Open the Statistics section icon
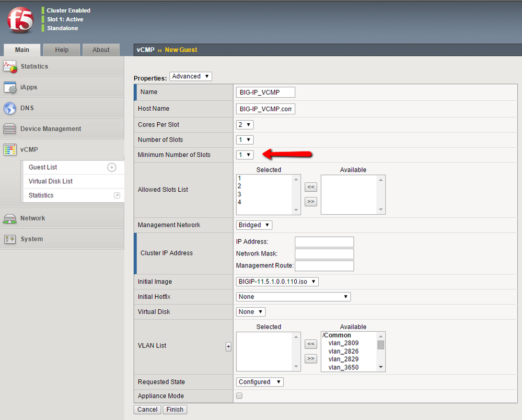Screen dimensions: 522x420 tap(10, 66)
